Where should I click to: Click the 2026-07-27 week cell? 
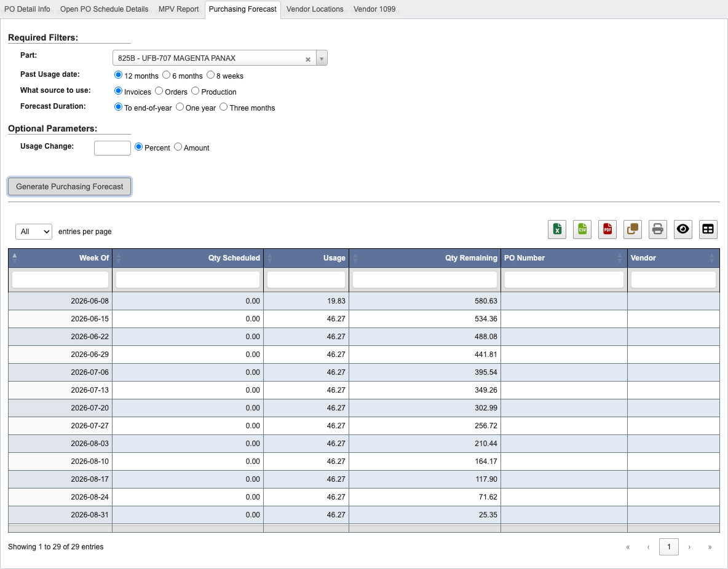(x=60, y=426)
